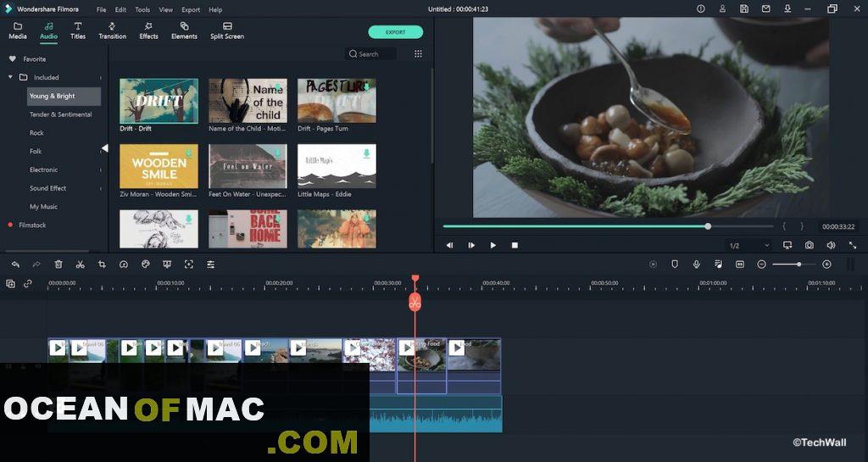Select Tender & Sentimental category
This screenshot has width=868, height=462.
click(61, 114)
